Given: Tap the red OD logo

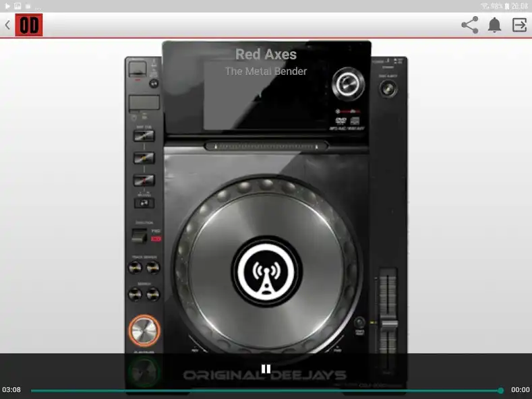Looking at the screenshot, I should (x=29, y=25).
